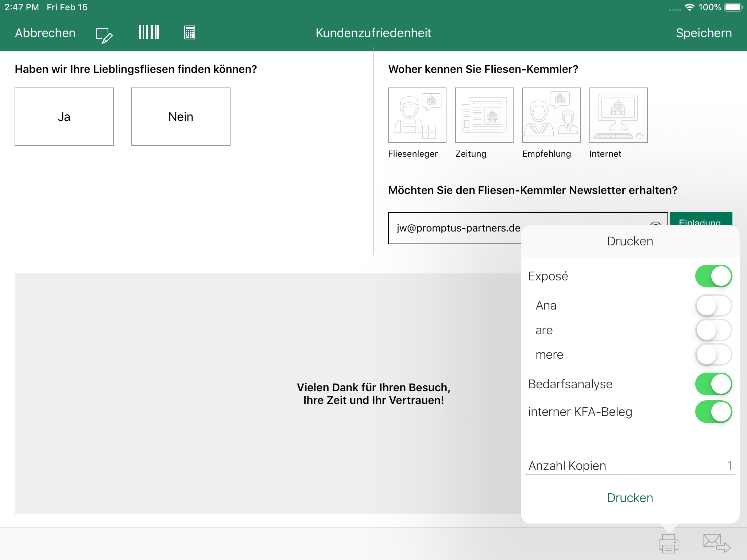Screen dimensions: 747x560
Task: Open the calculator icon
Action: [x=190, y=32]
